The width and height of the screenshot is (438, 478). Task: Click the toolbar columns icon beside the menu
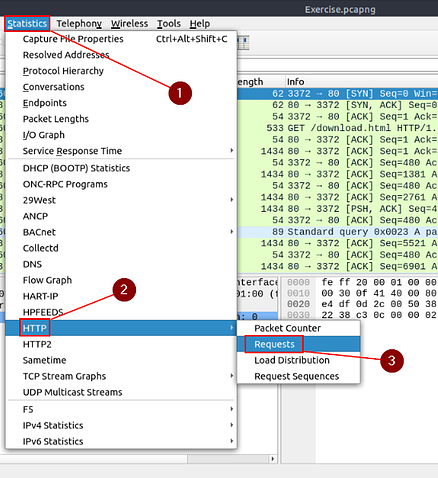pyautogui.click(x=243, y=43)
